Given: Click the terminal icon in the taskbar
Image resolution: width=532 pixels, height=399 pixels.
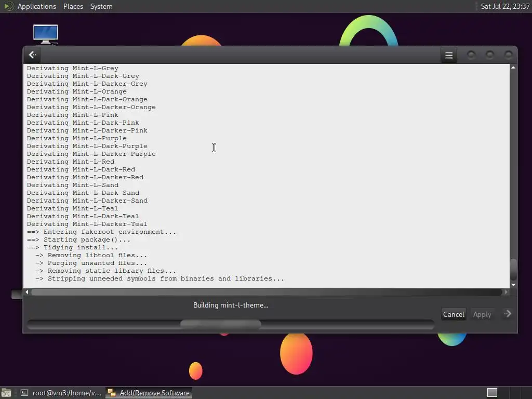Looking at the screenshot, I should click(x=24, y=393).
